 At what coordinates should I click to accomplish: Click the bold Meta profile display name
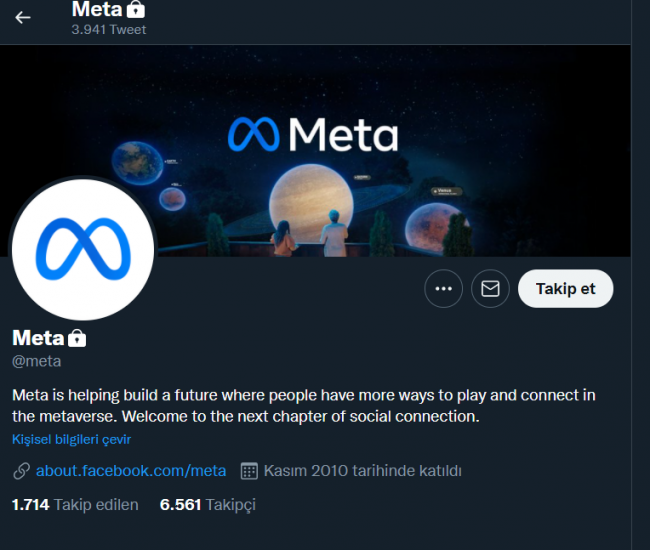click(x=38, y=338)
